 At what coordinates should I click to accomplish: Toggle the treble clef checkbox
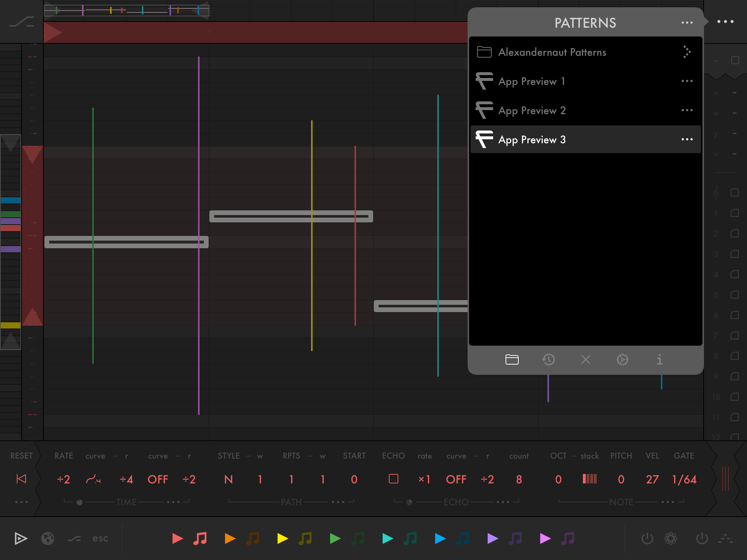[735, 192]
